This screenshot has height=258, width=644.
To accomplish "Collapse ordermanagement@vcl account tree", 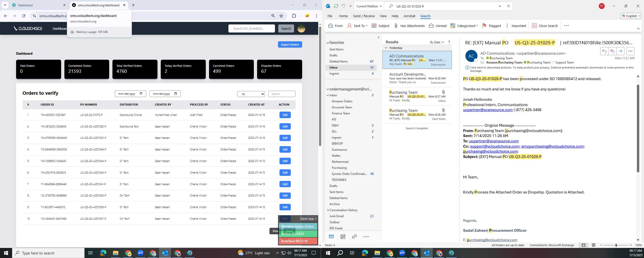I will 328,89.
